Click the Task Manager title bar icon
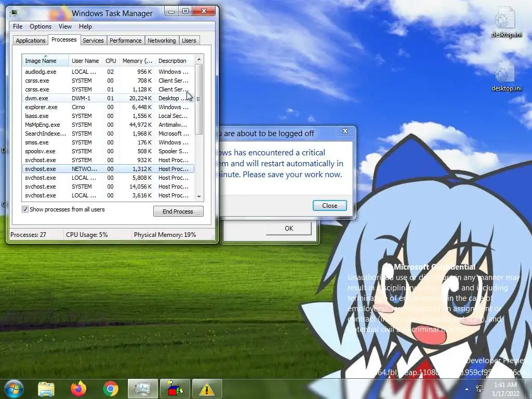532x399 pixels. 14,13
